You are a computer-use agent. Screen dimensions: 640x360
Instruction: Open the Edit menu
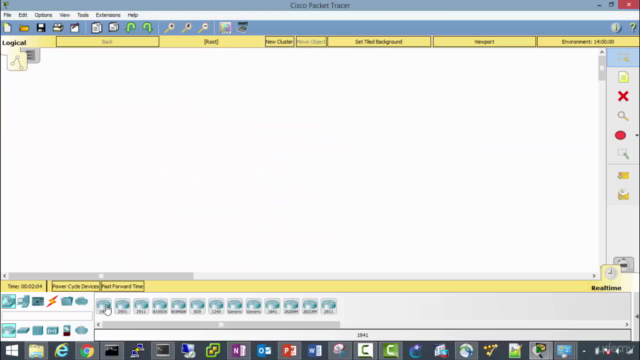[x=23, y=15]
